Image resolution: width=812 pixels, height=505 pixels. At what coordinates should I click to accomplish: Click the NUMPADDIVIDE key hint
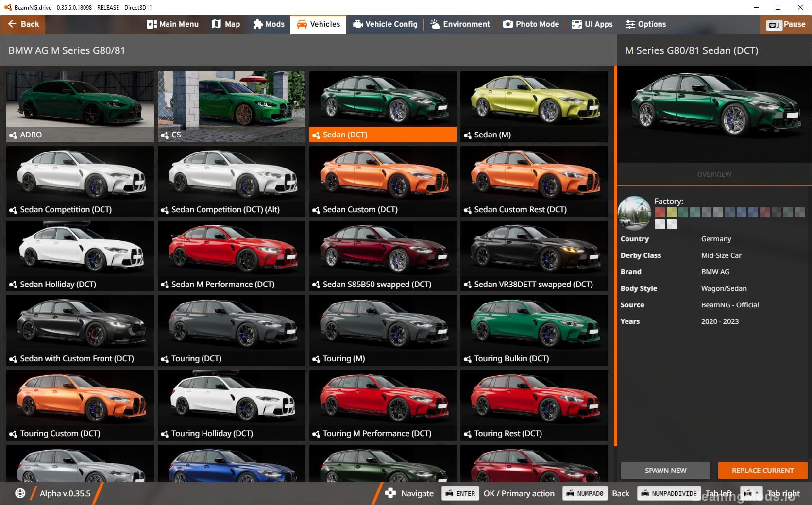point(669,493)
